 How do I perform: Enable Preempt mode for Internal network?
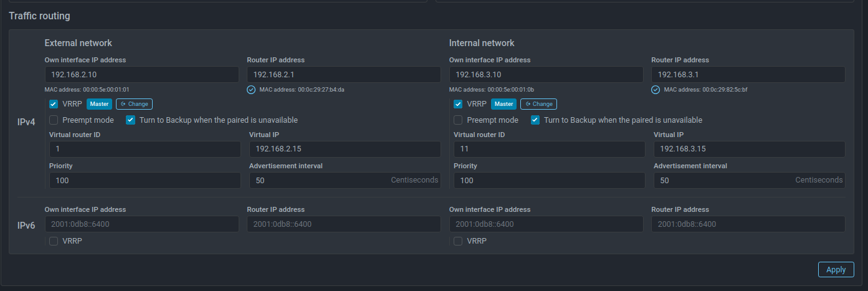click(x=458, y=120)
